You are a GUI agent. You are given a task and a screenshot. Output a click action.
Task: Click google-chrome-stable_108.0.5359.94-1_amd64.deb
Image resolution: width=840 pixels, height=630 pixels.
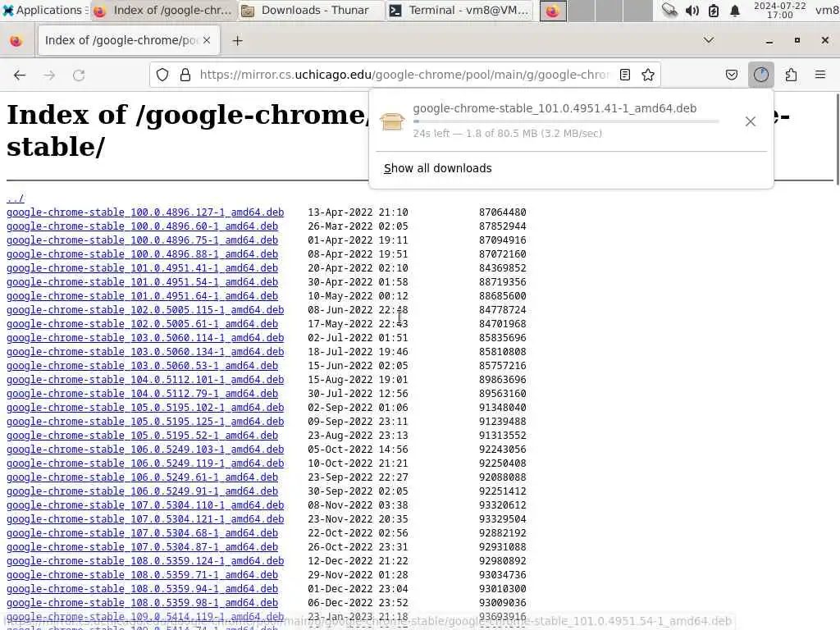coord(143,588)
